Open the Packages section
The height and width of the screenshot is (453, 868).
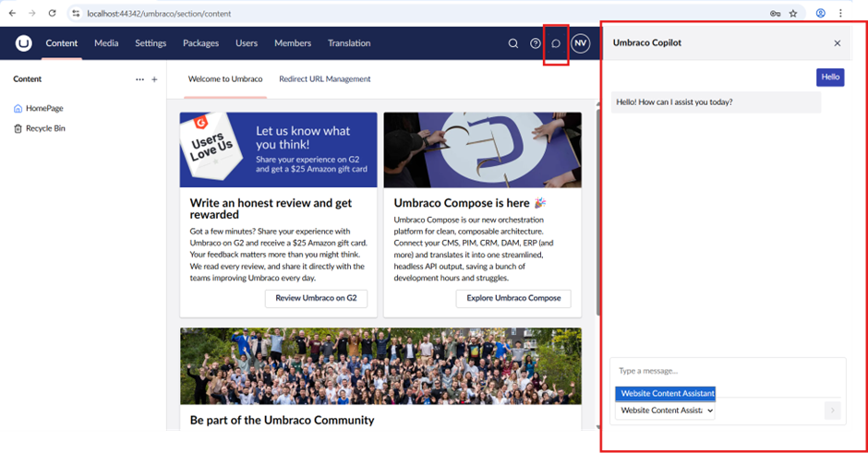(x=201, y=43)
